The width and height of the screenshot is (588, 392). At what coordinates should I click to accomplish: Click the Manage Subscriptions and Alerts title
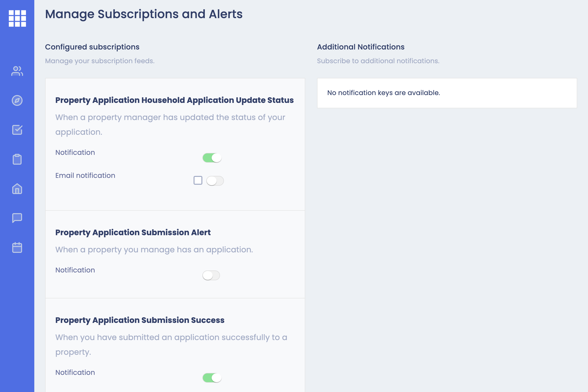(144, 14)
